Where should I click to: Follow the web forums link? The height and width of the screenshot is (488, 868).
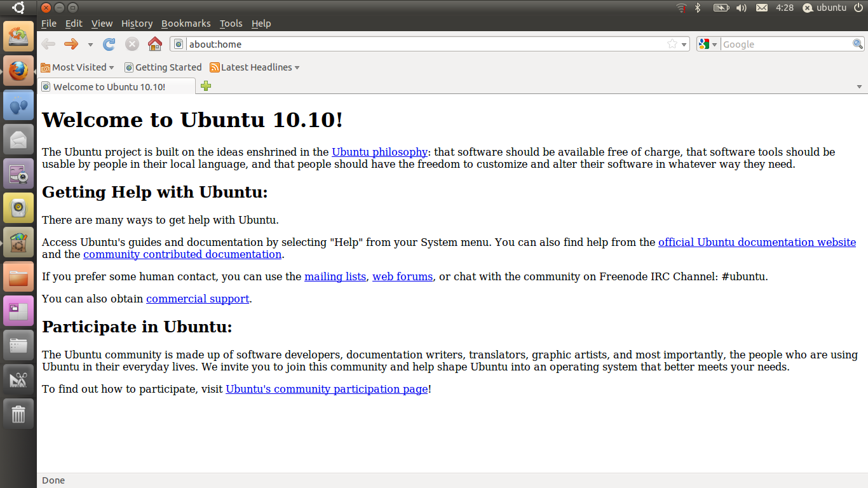402,276
